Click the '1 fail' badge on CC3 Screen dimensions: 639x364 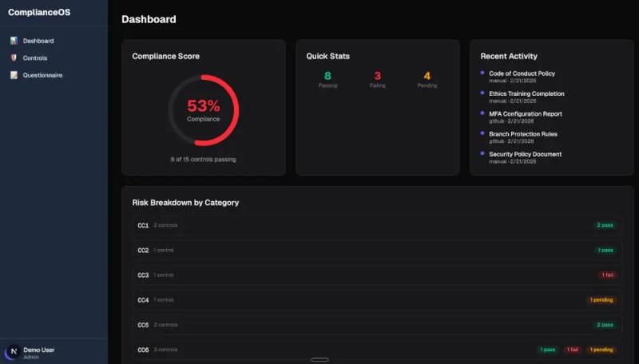607,275
